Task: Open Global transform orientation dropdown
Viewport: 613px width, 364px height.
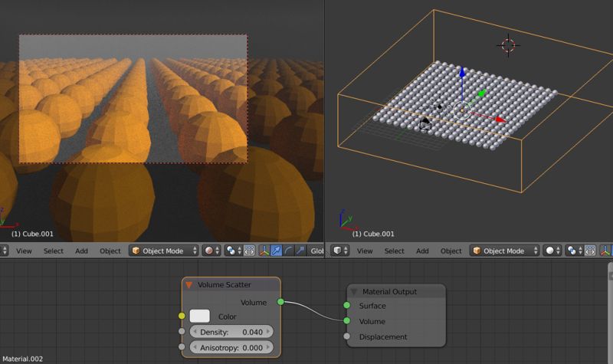Action: (316, 251)
